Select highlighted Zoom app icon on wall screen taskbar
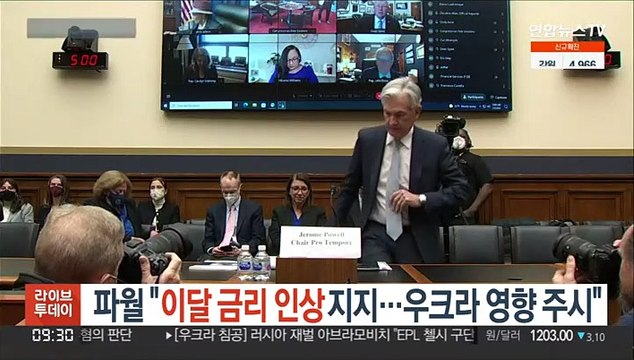The width and height of the screenshot is (634, 360). pyautogui.click(x=282, y=106)
